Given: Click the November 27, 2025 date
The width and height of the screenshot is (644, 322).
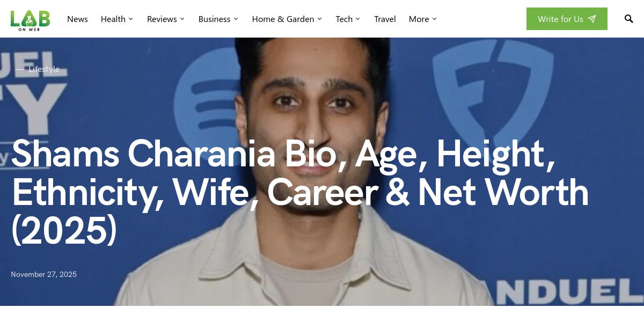Looking at the screenshot, I should (x=43, y=274).
